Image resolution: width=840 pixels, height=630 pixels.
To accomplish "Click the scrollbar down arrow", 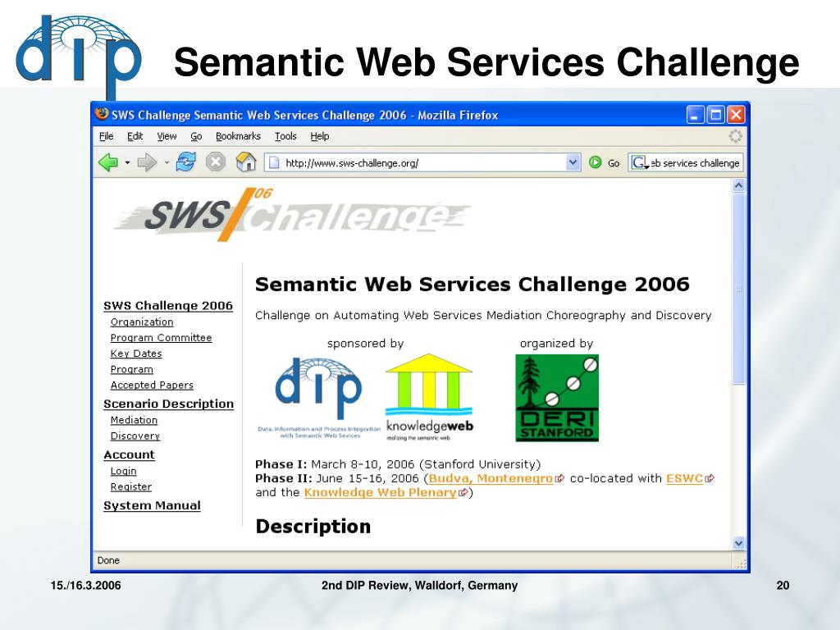I will [x=739, y=543].
